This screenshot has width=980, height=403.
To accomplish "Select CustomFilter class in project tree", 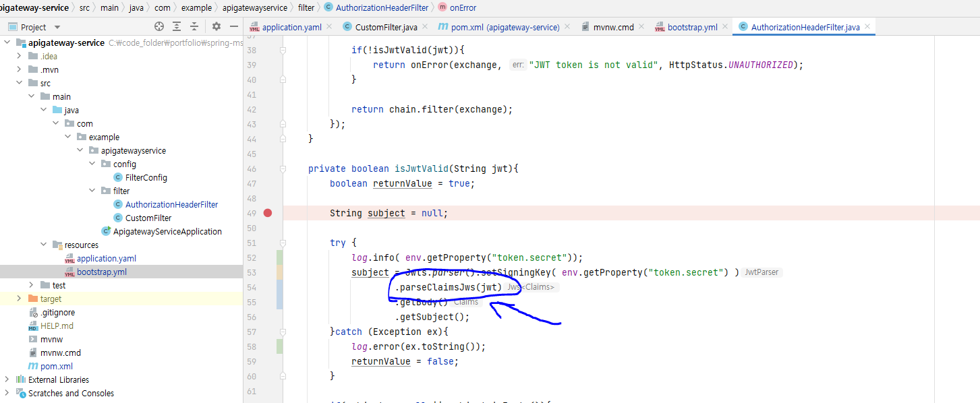I will click(x=148, y=218).
